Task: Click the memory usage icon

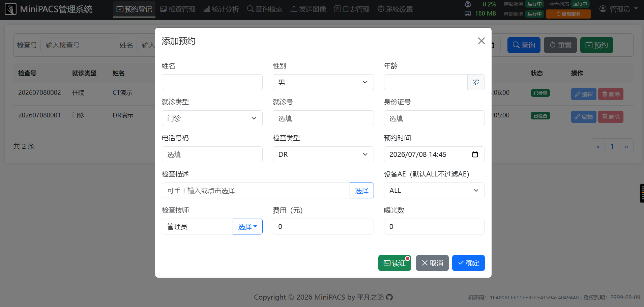Action: pos(468,13)
